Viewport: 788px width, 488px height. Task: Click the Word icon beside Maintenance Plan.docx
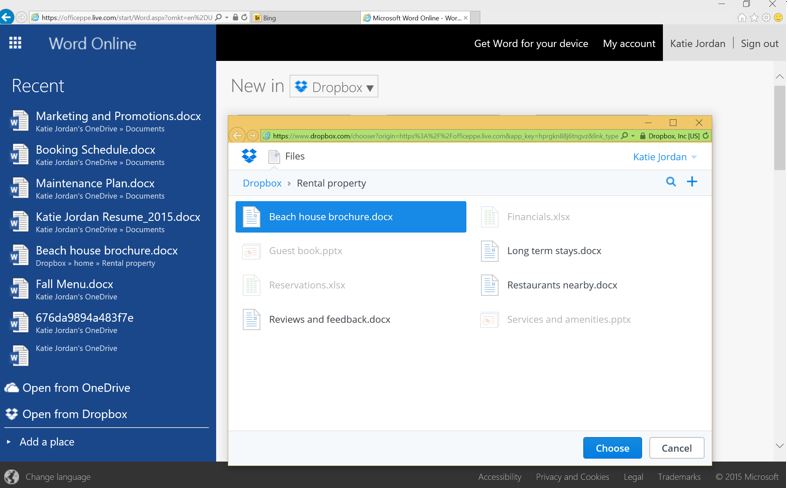tap(19, 188)
